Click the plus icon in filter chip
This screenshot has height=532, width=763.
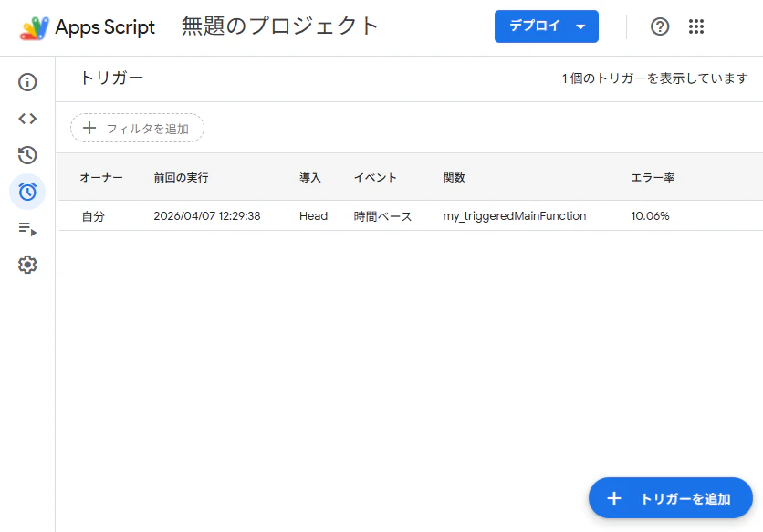click(x=89, y=128)
